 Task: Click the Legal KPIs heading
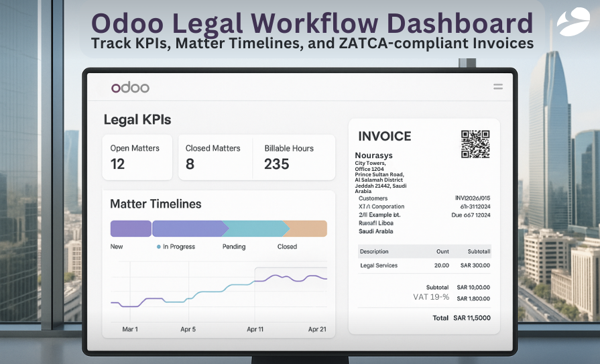(137, 120)
